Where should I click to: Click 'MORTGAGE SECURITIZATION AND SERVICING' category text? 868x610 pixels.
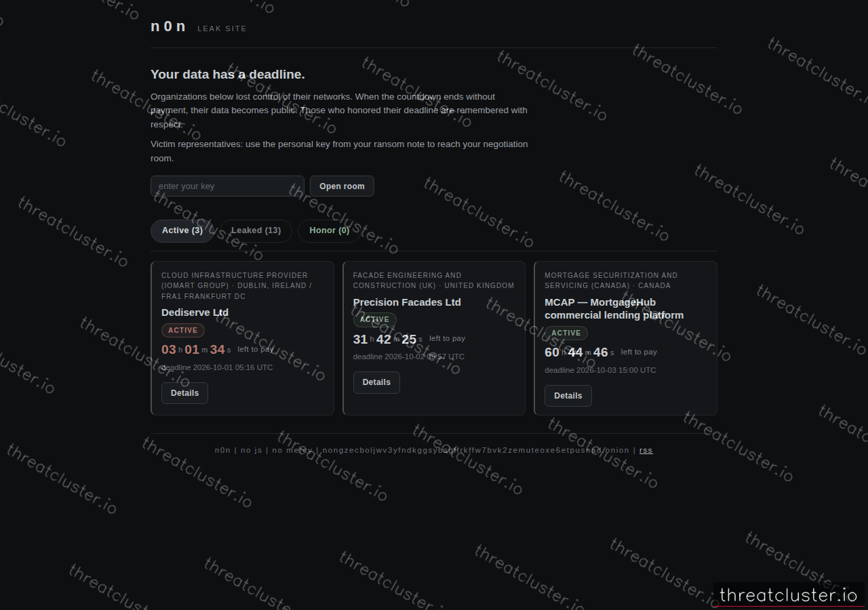tap(611, 281)
